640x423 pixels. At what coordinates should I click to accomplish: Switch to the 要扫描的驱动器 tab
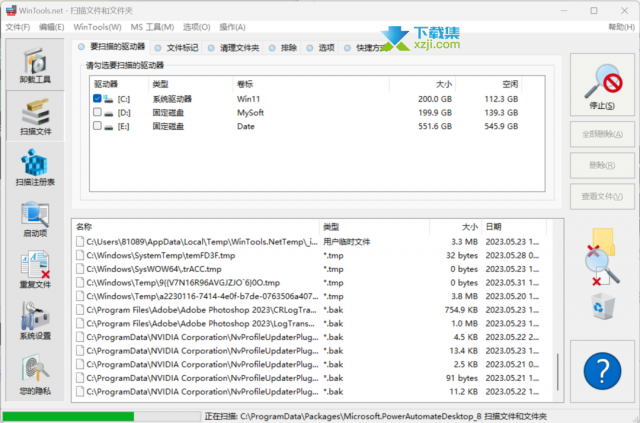pos(111,47)
